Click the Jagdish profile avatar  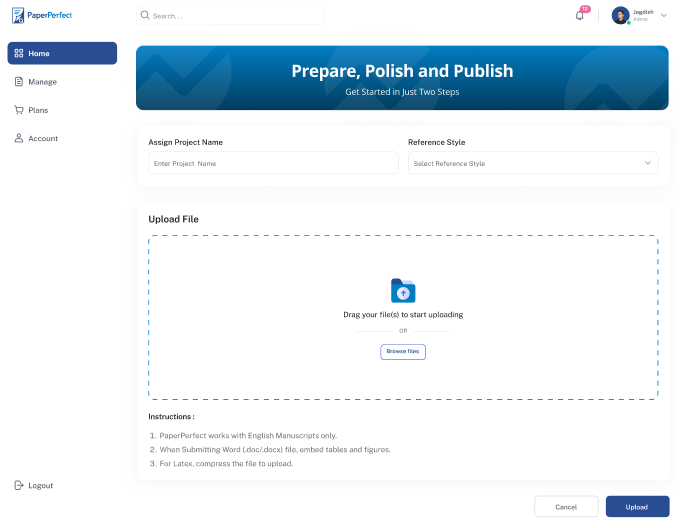[x=621, y=15]
